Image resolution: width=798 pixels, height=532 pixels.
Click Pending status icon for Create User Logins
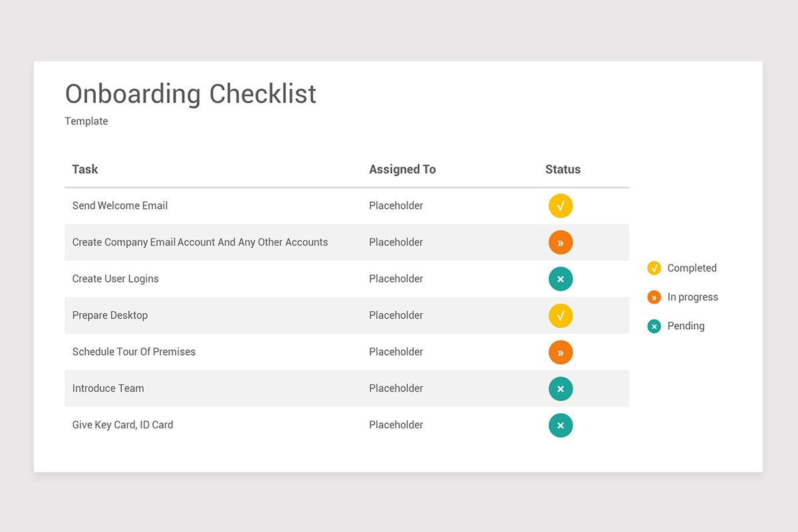[x=561, y=279]
